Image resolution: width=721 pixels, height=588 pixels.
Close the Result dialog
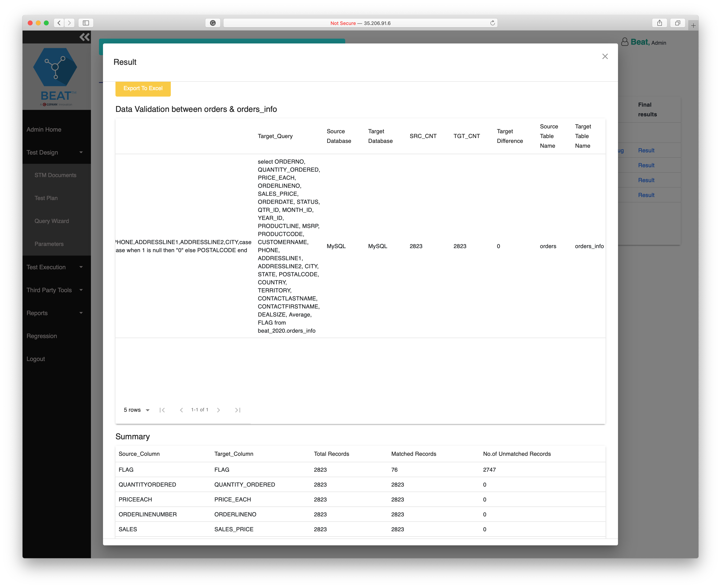605,57
